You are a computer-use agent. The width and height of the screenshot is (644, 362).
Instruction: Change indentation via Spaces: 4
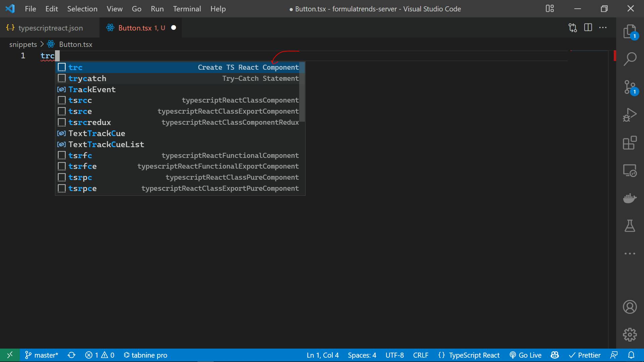tap(362, 355)
